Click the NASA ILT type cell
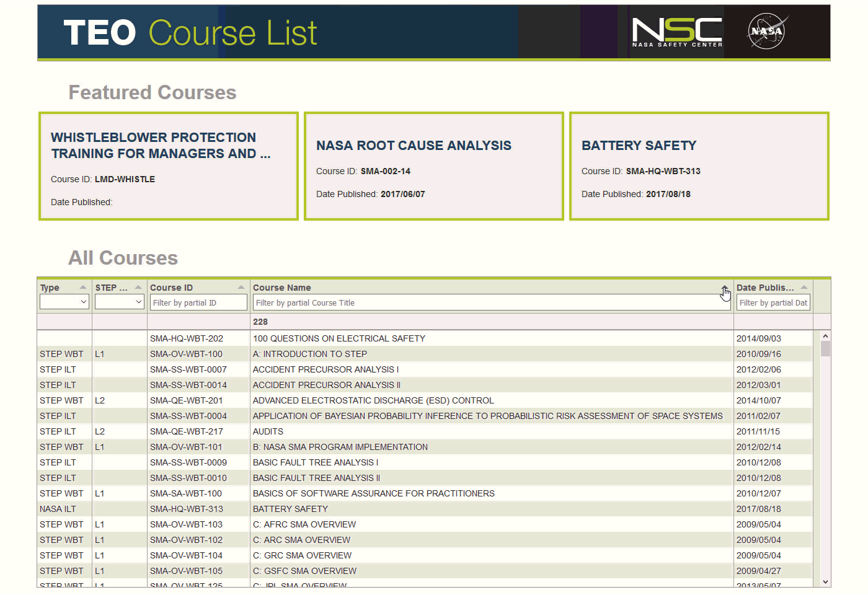The image size is (868, 595). pos(58,509)
